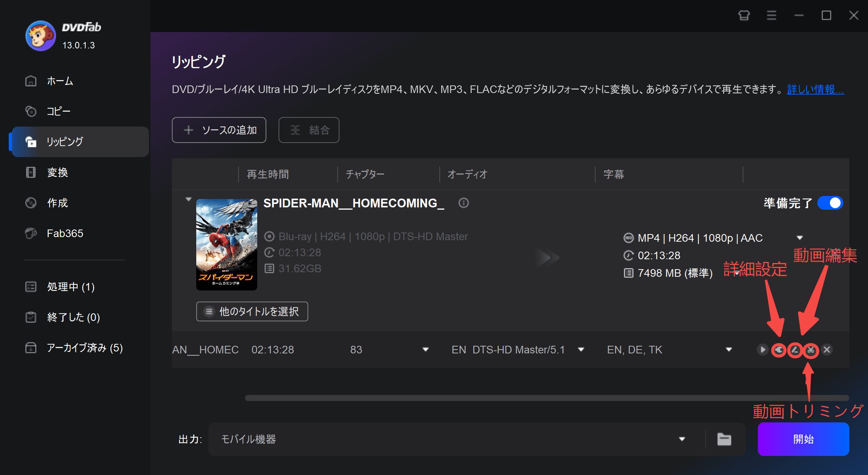Screen dimensions: 868x475
Task: Click the 結合 merge button
Action: [309, 130]
